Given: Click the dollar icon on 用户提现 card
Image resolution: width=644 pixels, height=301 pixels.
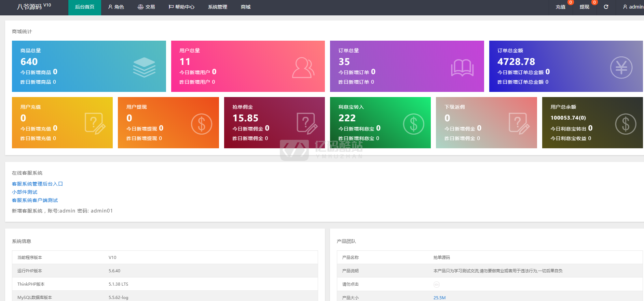Looking at the screenshot, I should 201,124.
